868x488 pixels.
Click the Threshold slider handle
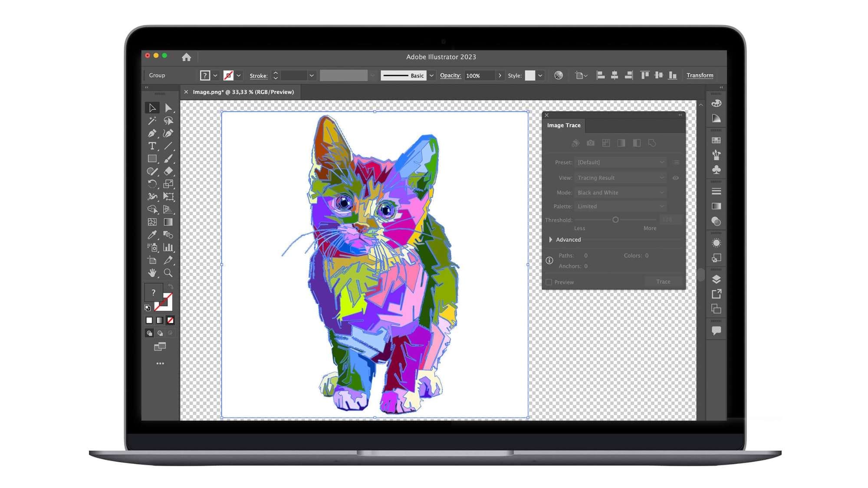[x=615, y=220]
